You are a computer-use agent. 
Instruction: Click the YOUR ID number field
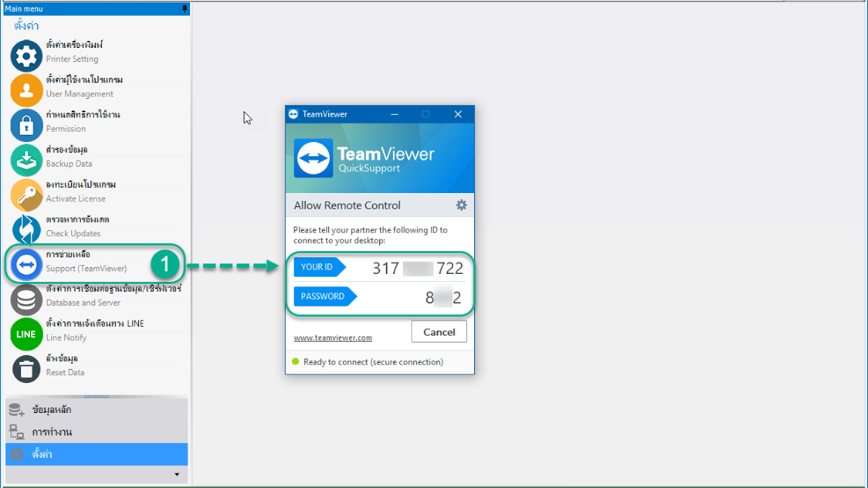[x=417, y=269]
